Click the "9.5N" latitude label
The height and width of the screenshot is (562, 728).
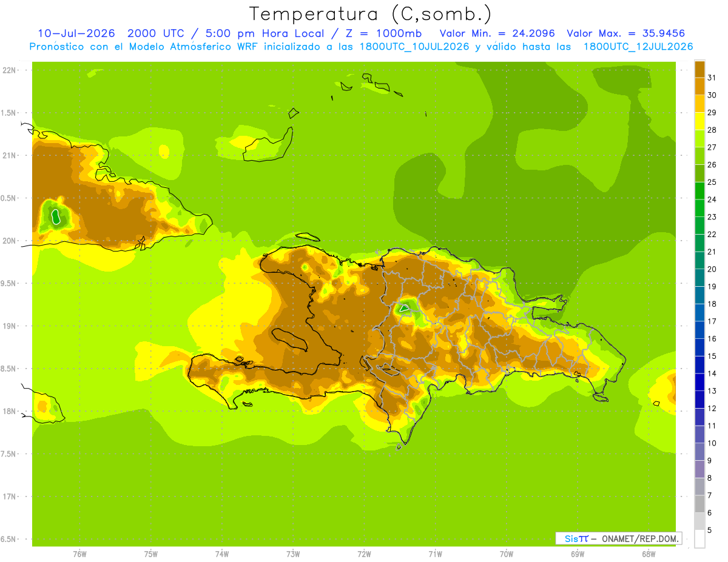8,283
